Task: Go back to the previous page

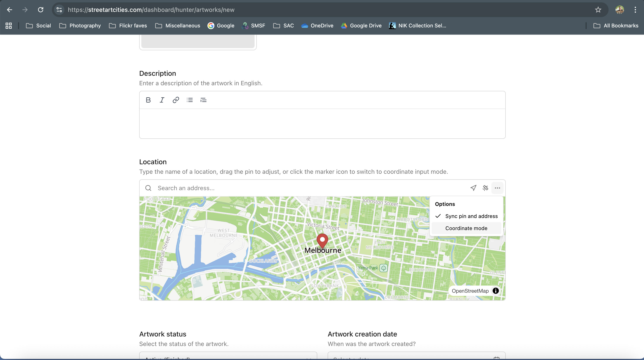Action: coord(10,10)
